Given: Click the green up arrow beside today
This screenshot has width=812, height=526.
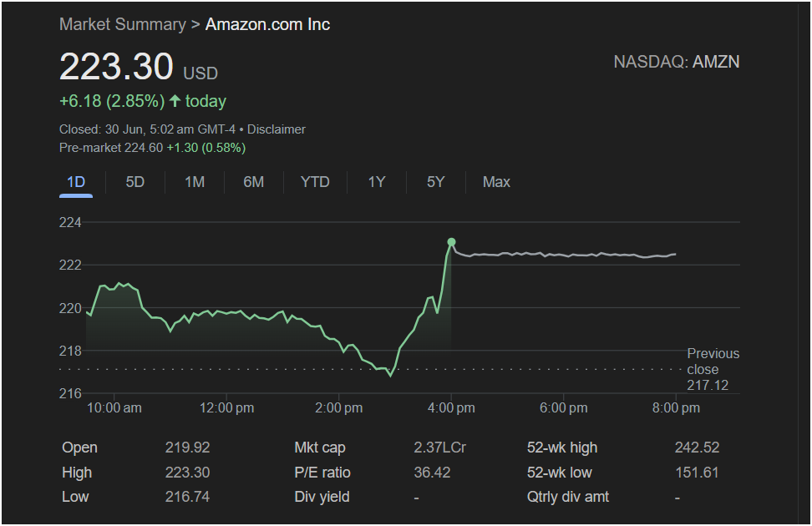Looking at the screenshot, I should pyautogui.click(x=175, y=100).
